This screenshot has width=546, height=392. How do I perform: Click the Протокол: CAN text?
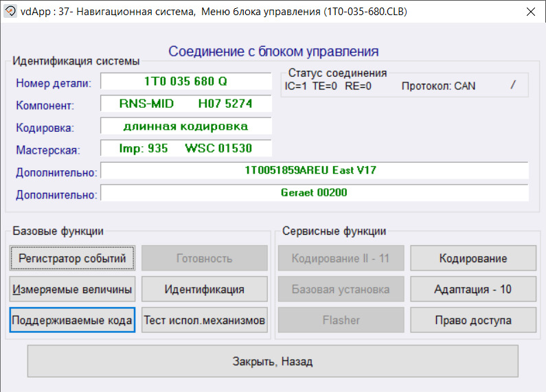point(438,86)
